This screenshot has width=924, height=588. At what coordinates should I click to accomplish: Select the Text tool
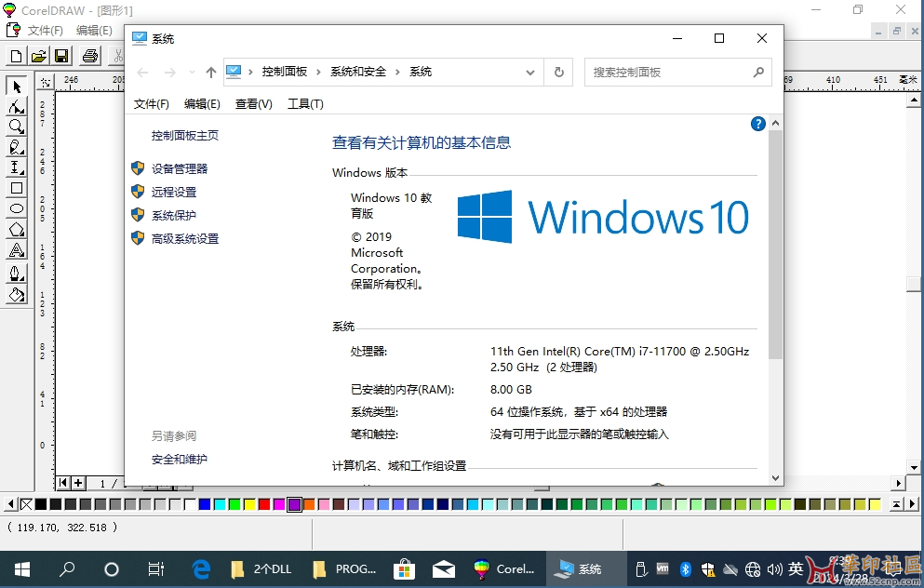click(17, 250)
